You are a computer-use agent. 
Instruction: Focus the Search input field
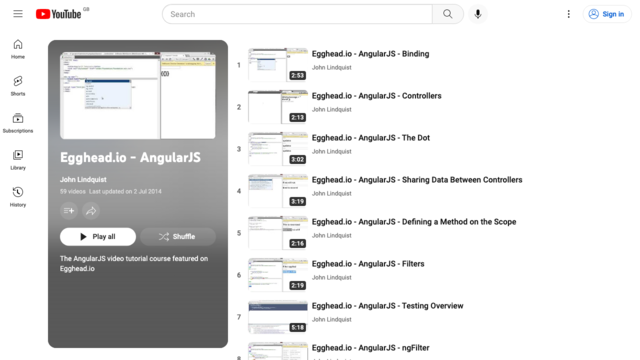298,14
